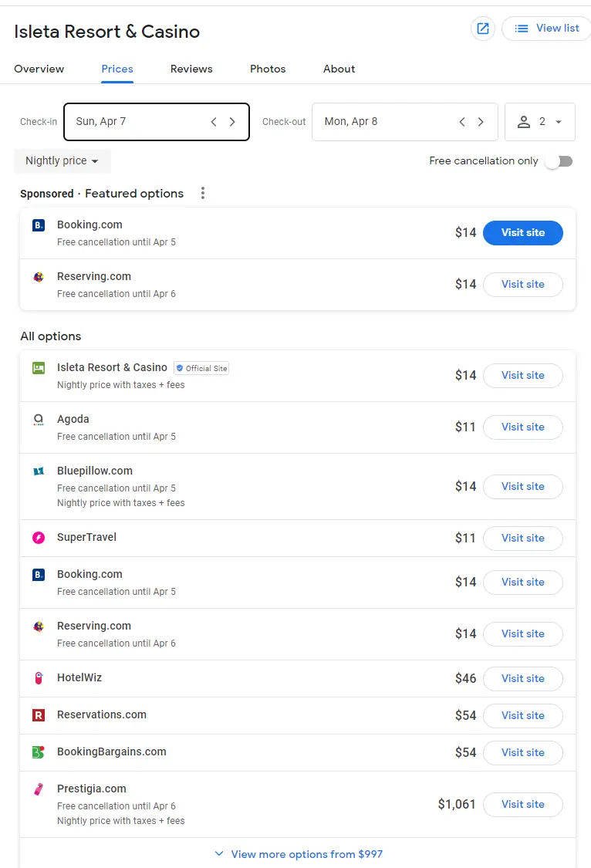Open the Reviews tab
This screenshot has width=591, height=868.
[191, 69]
